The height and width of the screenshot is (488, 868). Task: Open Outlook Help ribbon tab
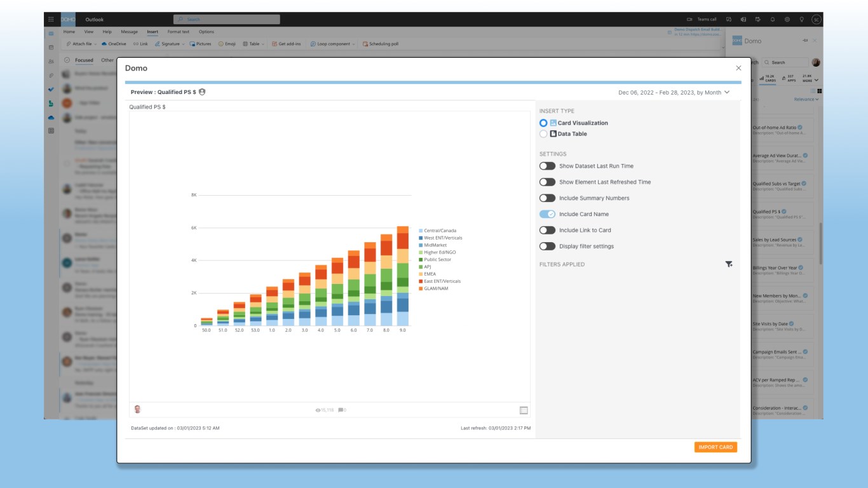[107, 32]
